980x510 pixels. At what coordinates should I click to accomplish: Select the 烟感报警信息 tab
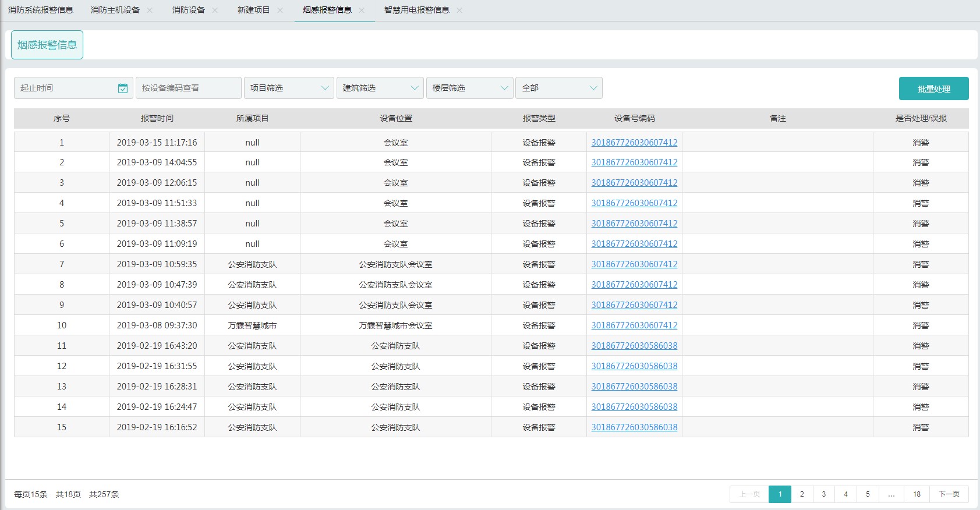327,10
